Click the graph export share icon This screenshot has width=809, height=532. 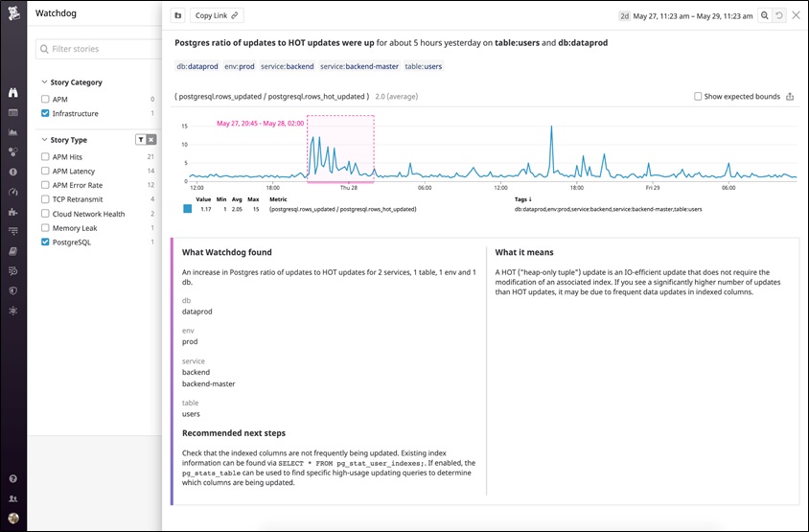point(790,97)
